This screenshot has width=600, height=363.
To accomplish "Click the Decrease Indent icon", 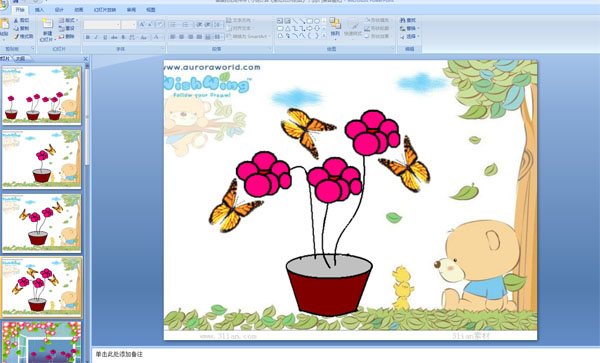I will pos(199,25).
